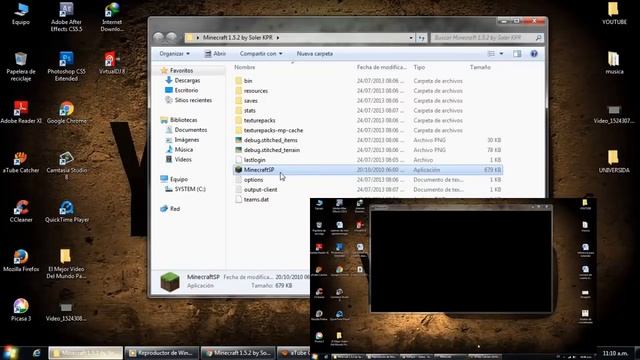Image resolution: width=640 pixels, height=360 pixels.
Task: Open CCleaner desktop shortcut
Action: click(x=21, y=211)
